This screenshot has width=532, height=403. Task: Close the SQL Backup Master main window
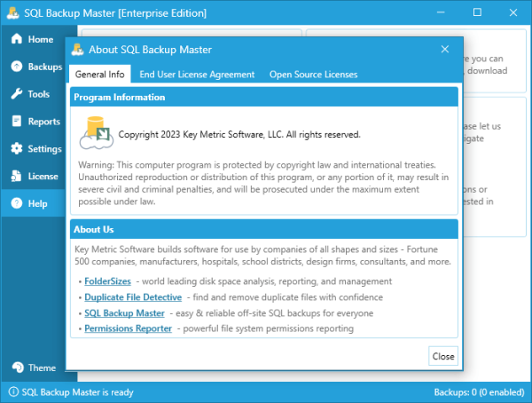(513, 12)
